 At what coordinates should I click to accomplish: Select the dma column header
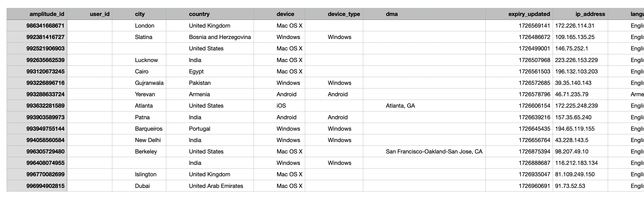click(424, 14)
